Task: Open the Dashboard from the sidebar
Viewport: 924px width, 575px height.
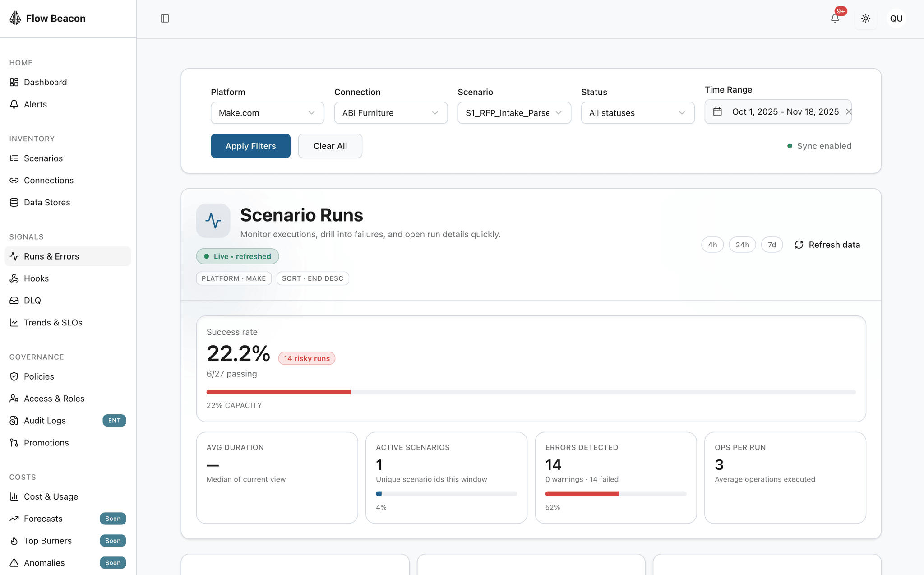Action: [x=45, y=82]
